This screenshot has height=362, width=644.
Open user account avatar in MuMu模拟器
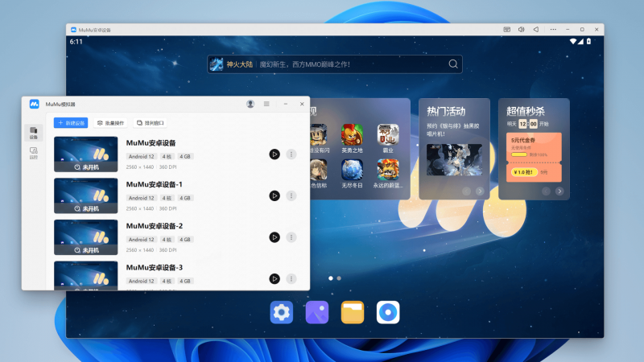coord(250,104)
